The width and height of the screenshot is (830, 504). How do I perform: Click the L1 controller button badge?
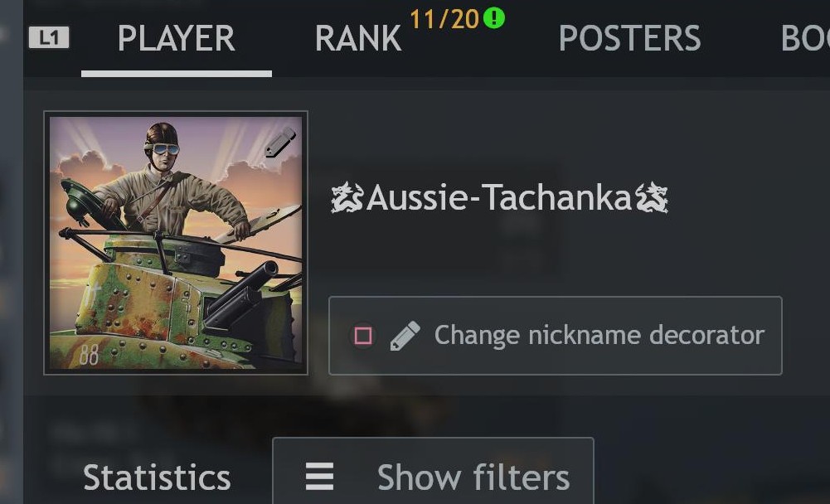pyautogui.click(x=49, y=37)
